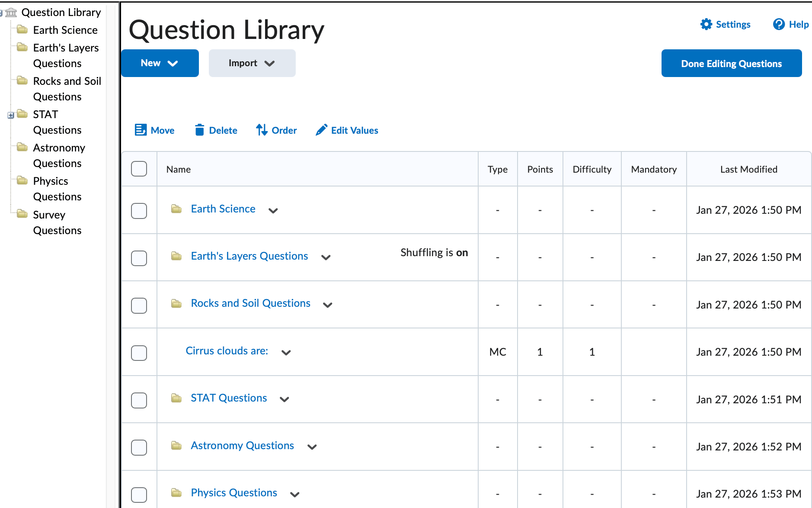Click the folder icon beside Astronomy Questions row
The height and width of the screenshot is (508, 812).
click(x=176, y=446)
